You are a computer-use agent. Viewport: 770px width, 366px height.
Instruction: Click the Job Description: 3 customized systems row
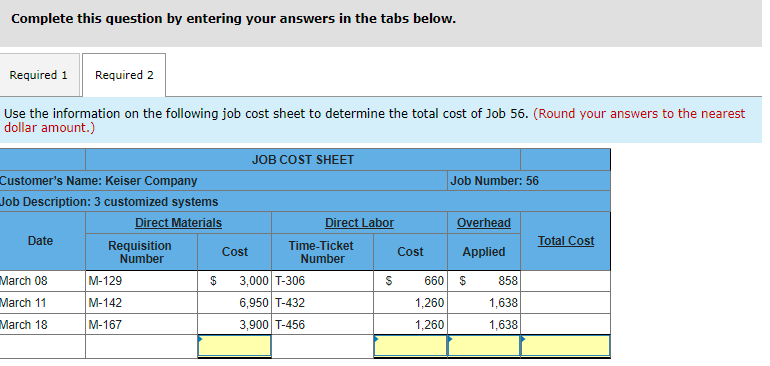[305, 202]
